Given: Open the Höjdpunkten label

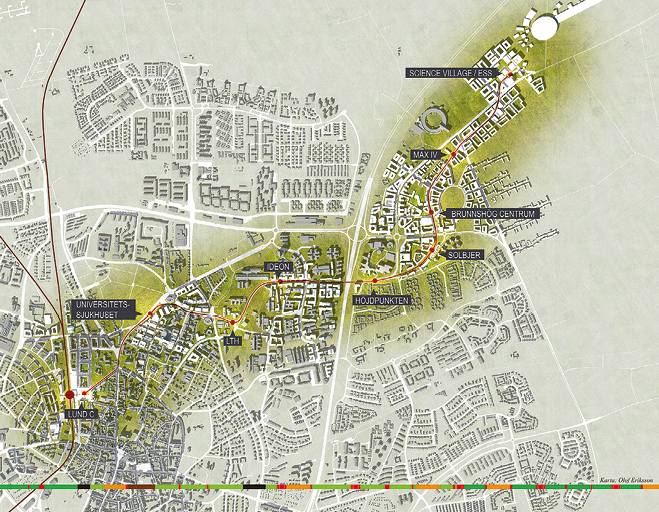Looking at the screenshot, I should (x=383, y=299).
